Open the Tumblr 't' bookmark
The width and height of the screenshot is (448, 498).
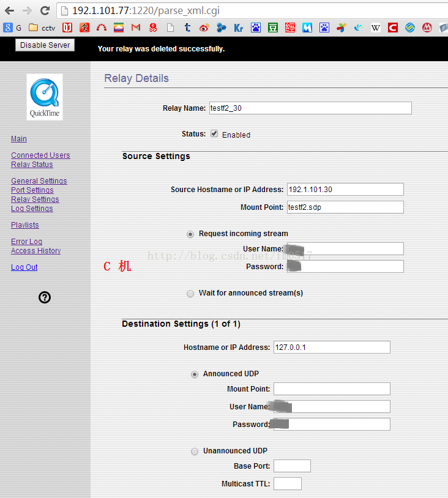[x=187, y=28]
